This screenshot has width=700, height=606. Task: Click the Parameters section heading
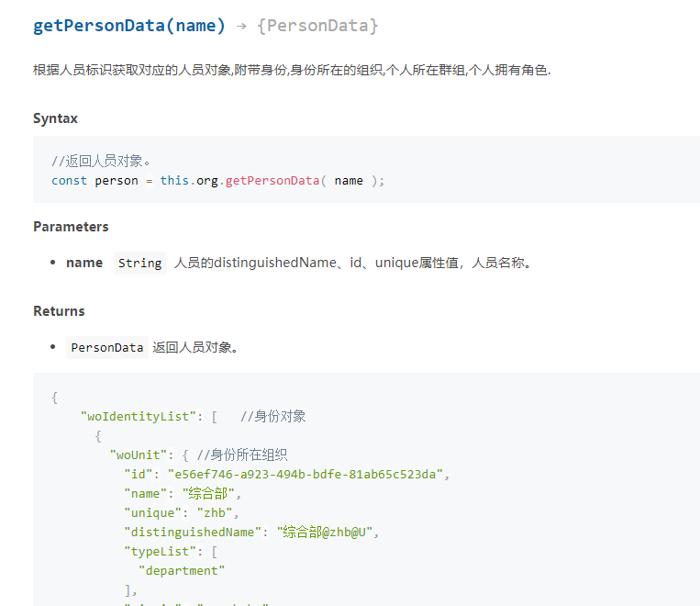point(71,227)
